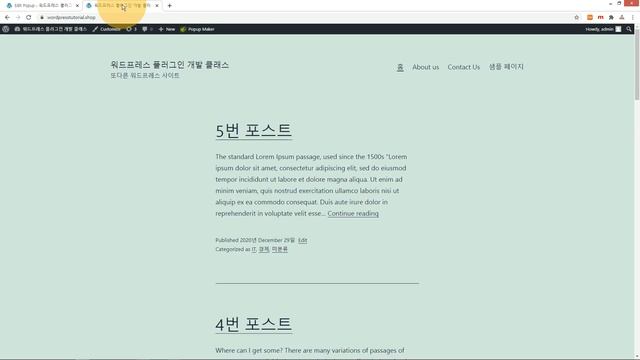Open the browser profile avatar icon
The width and height of the screenshot is (640, 360).
[x=622, y=17]
